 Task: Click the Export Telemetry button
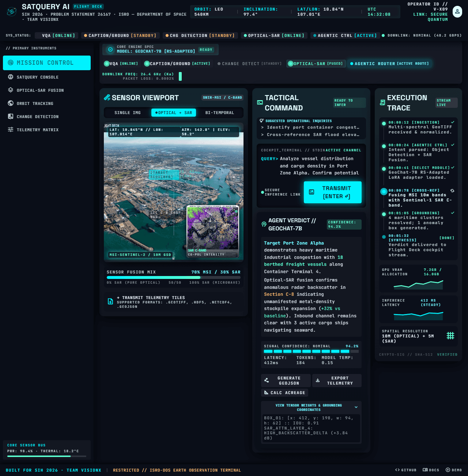[x=337, y=381]
